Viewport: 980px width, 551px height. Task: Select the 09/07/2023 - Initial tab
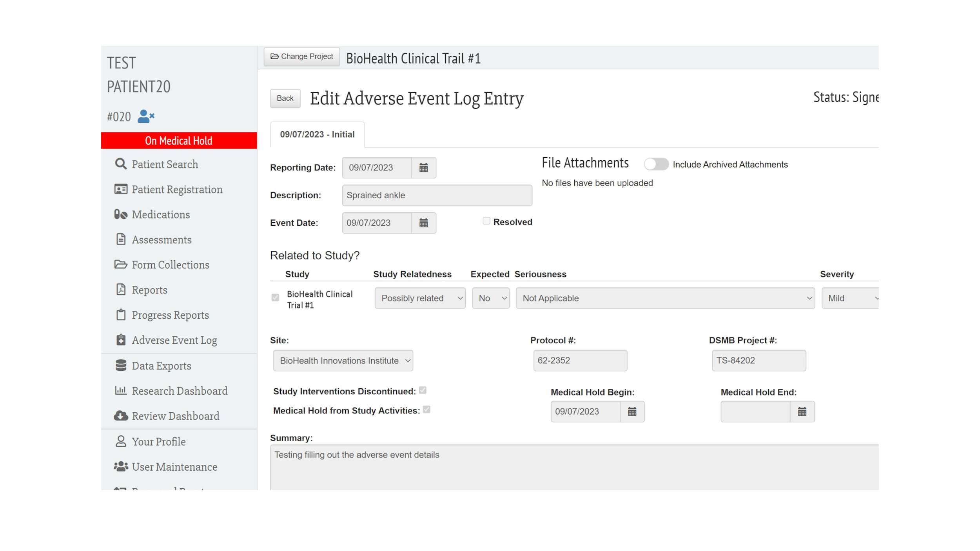point(317,134)
